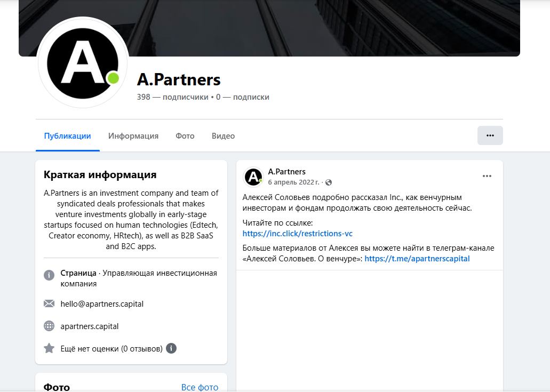This screenshot has height=392, width=550.
Task: Switch to the Информация tab
Action: tap(133, 135)
